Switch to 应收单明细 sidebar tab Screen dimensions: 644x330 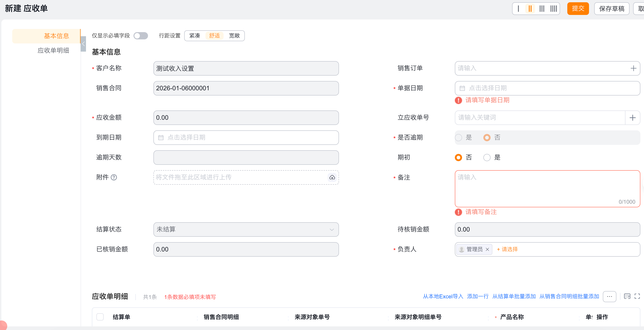(x=53, y=50)
